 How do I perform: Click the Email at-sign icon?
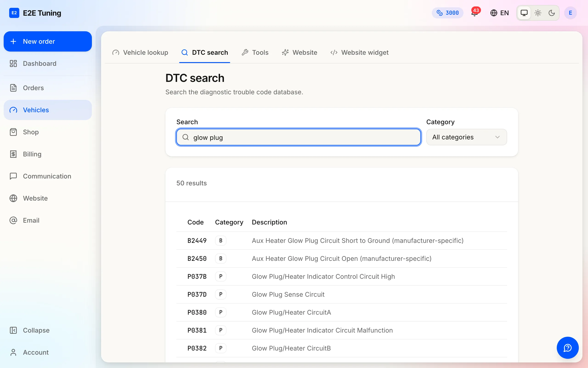tap(13, 220)
